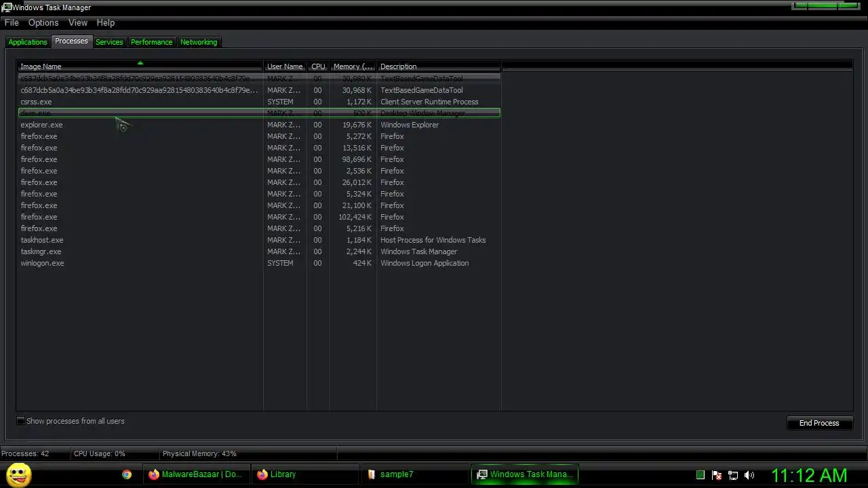
Task: Switch to MalwareBazaar Firefox taskbar window
Action: pyautogui.click(x=196, y=474)
